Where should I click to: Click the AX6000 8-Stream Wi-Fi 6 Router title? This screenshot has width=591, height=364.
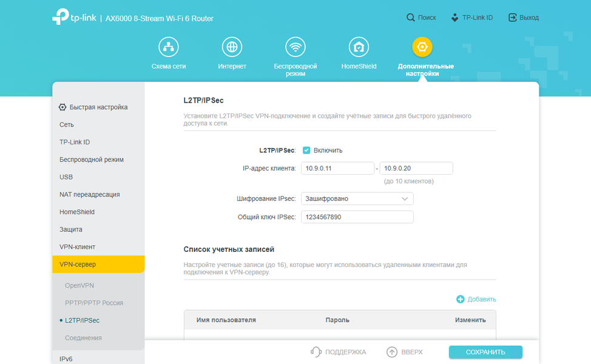click(160, 18)
